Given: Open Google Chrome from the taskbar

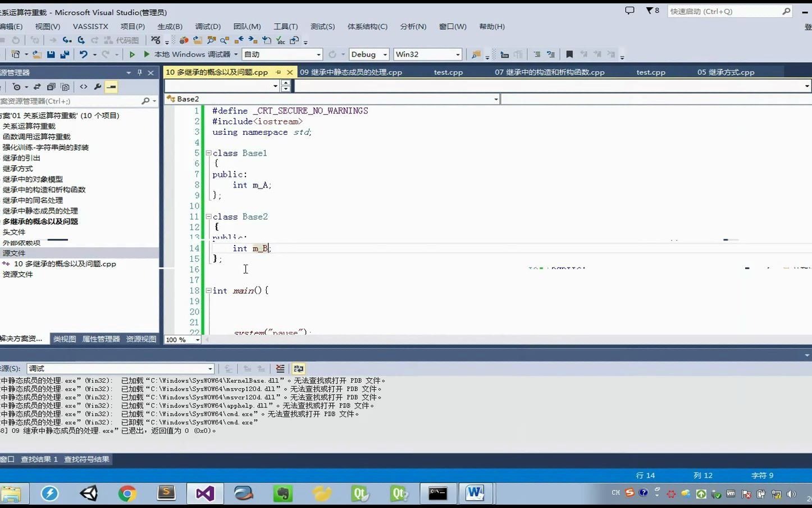Looking at the screenshot, I should [x=127, y=493].
